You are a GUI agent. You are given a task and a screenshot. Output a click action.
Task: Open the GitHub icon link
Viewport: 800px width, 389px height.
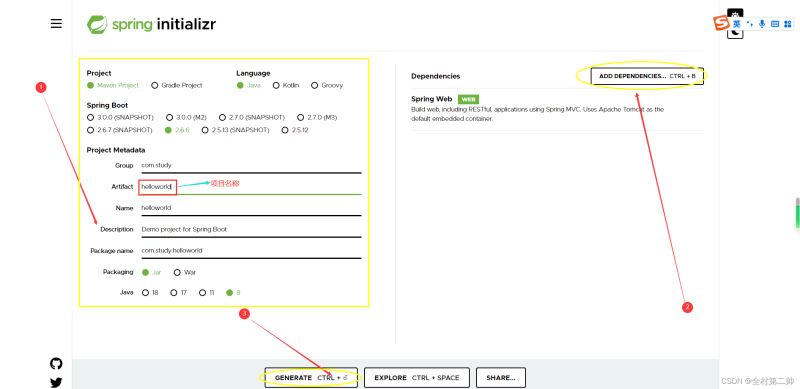(56, 363)
